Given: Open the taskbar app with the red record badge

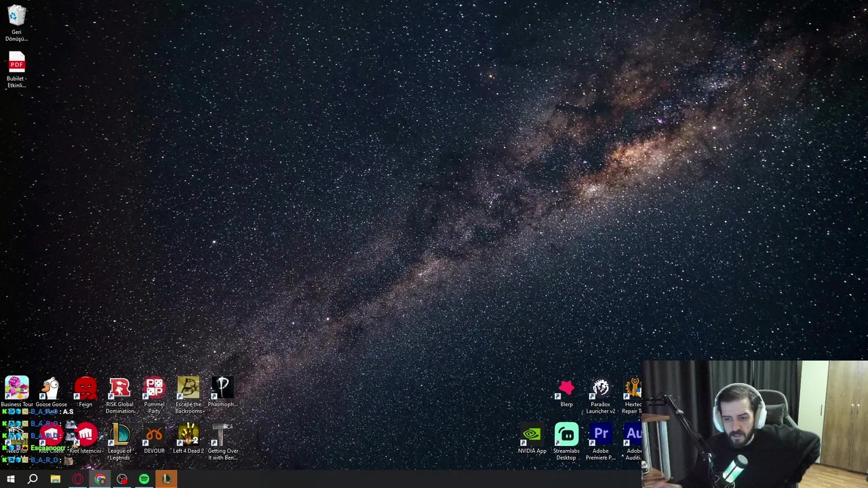Looking at the screenshot, I should click(122, 479).
